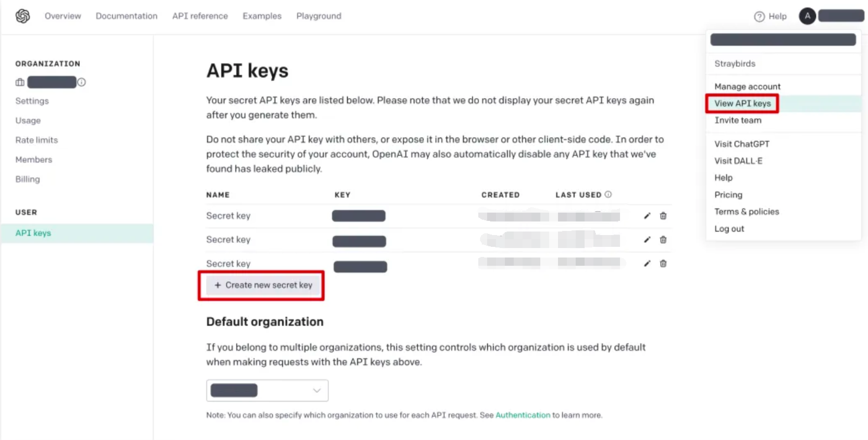Click the delete trash icon on first secret key
868x440 pixels.
coord(663,216)
